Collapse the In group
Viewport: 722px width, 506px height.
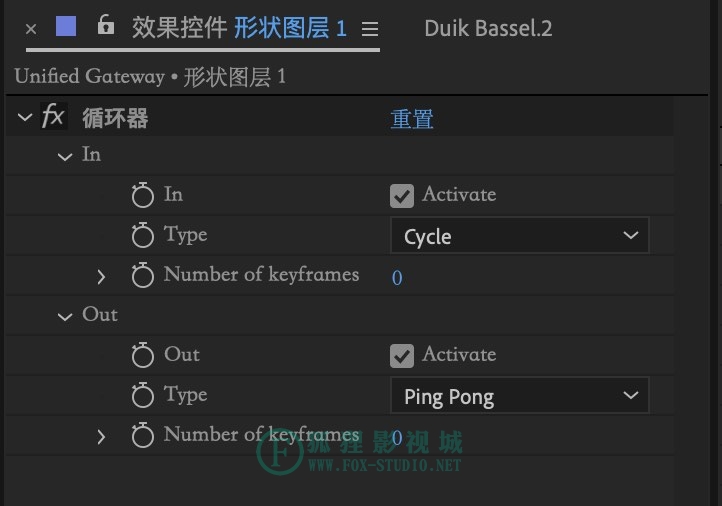click(65, 157)
